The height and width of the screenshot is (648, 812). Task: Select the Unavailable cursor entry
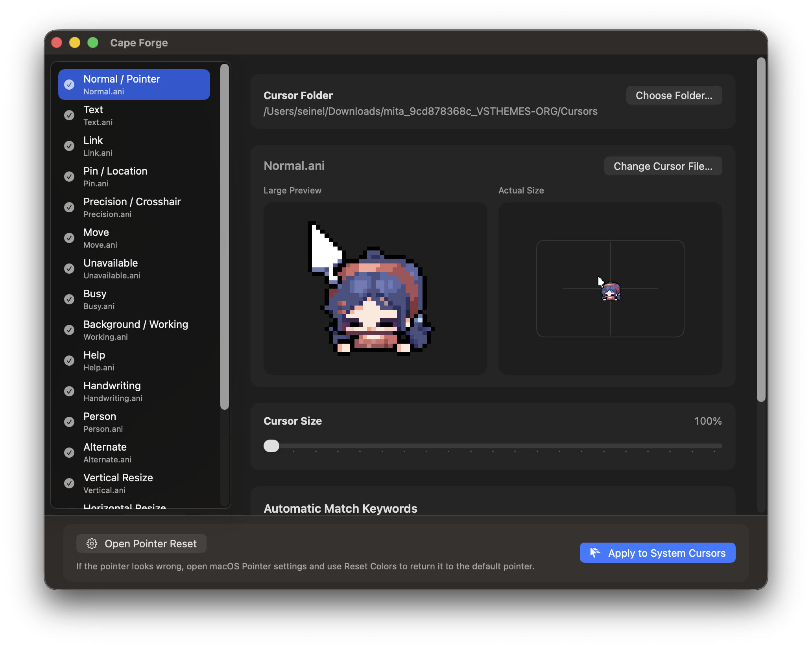(134, 269)
